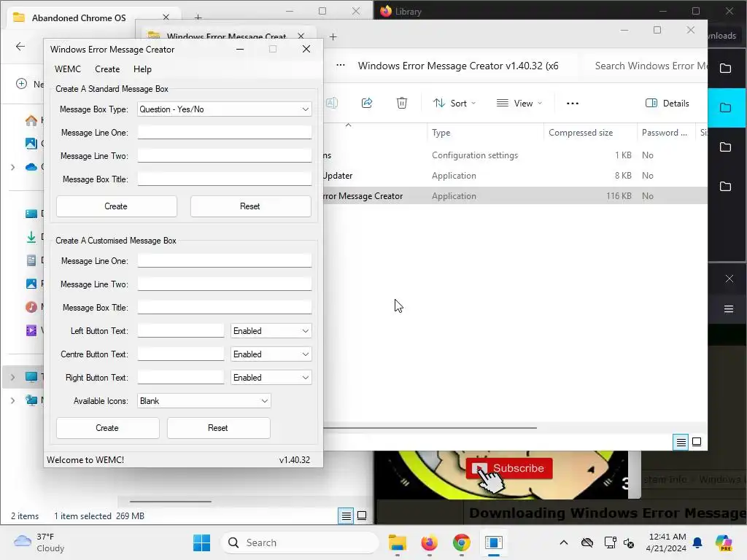Select the Updater application row
This screenshot has height=560, width=747.
(515, 176)
